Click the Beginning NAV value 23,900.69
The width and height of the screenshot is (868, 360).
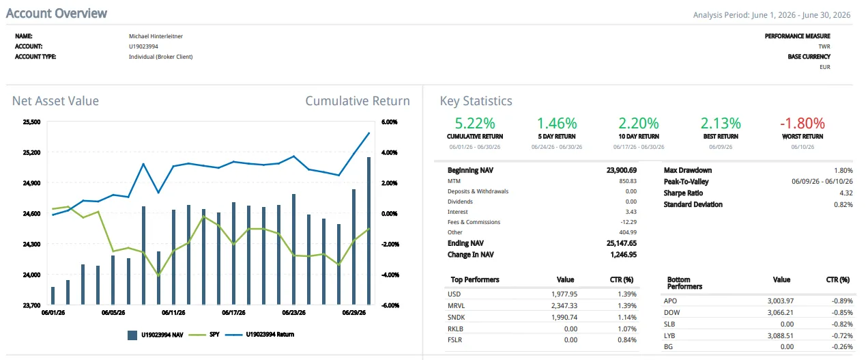pyautogui.click(x=621, y=170)
